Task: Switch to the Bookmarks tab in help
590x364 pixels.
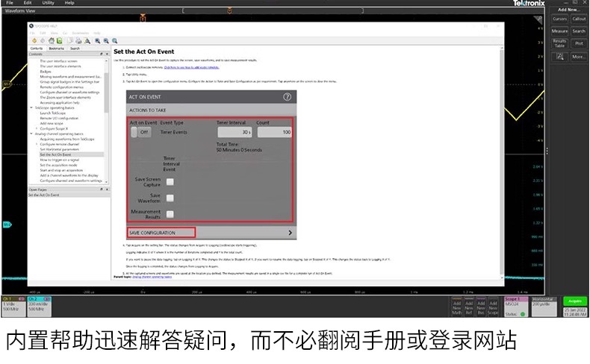Action: pos(56,48)
